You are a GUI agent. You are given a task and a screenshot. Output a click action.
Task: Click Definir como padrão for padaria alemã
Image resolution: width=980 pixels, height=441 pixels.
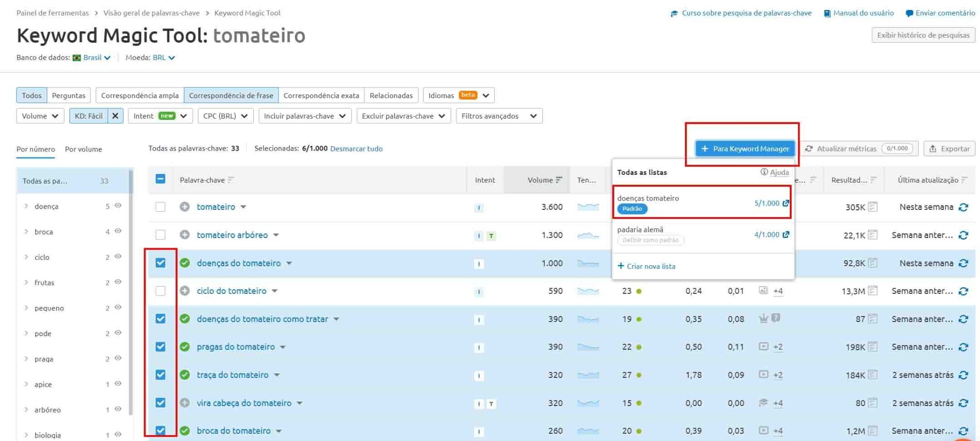click(x=651, y=240)
